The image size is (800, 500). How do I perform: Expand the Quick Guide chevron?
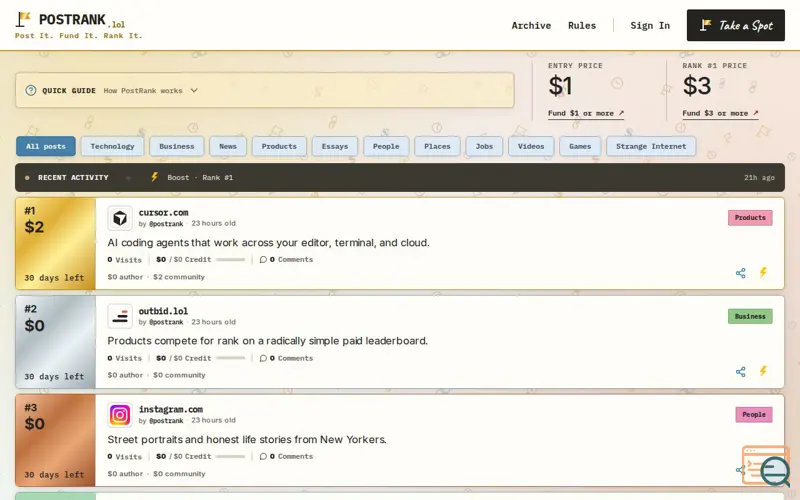pyautogui.click(x=194, y=90)
